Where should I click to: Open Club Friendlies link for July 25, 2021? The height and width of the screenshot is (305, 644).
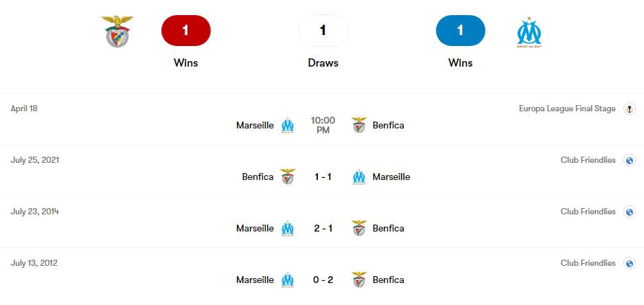(x=588, y=160)
